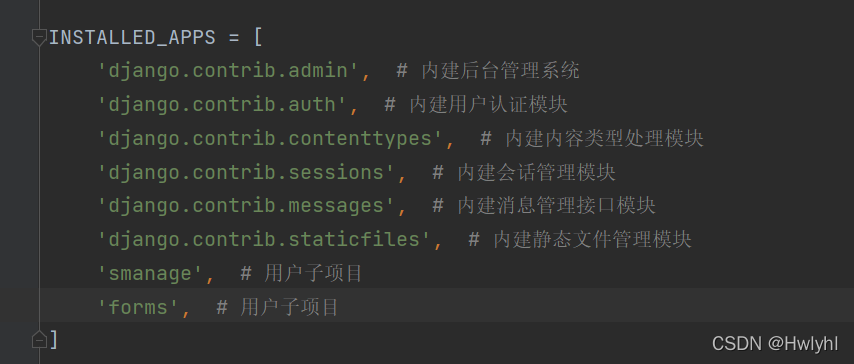Click the opening square bracket after equals
Viewport: 854px width, 364px height.
[259, 38]
